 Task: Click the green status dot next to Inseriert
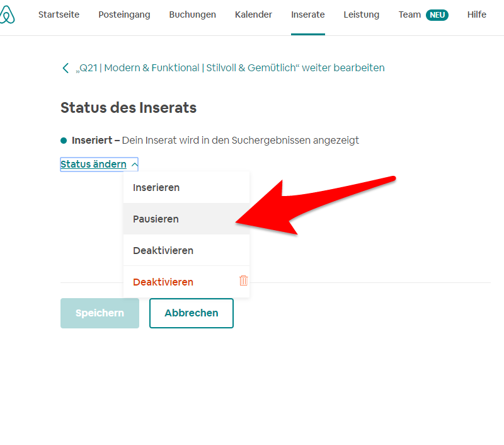(x=63, y=141)
